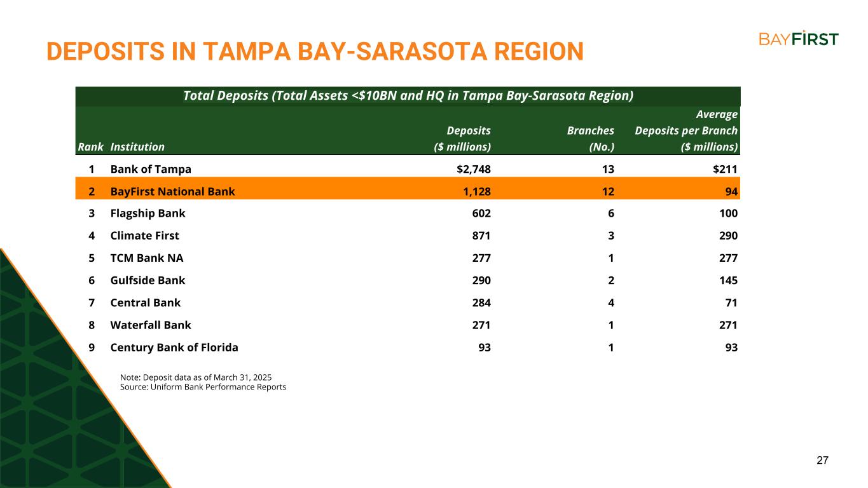Click the Branches (No.) column header

pos(590,139)
